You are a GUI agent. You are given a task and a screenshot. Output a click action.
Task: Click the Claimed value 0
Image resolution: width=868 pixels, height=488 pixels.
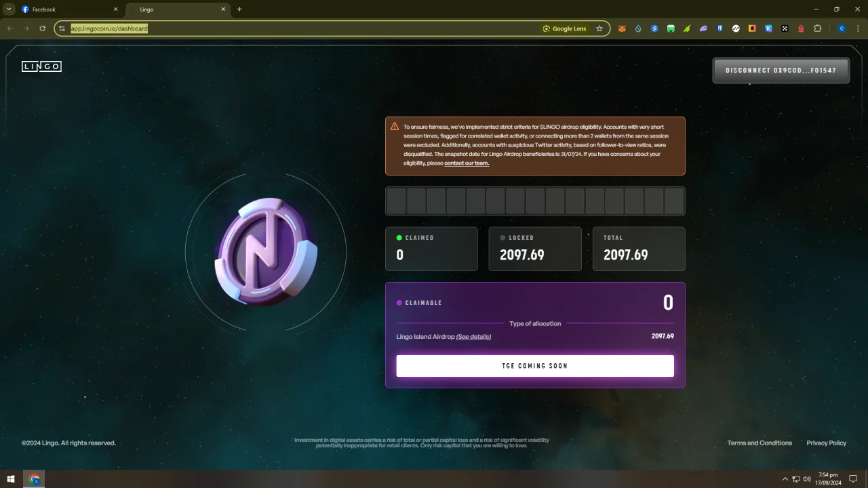click(x=400, y=255)
